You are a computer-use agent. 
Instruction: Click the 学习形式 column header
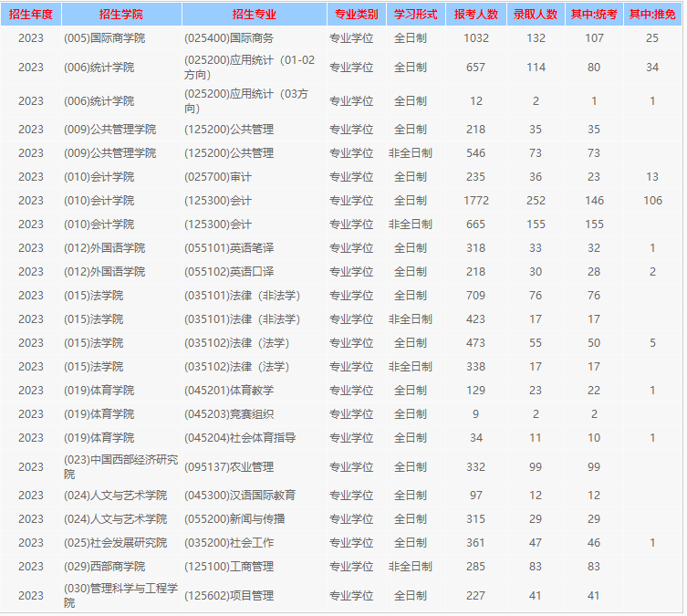coord(416,15)
